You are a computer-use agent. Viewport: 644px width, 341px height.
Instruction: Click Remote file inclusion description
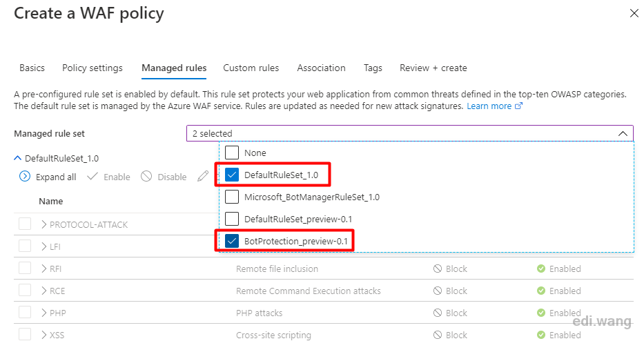[277, 269]
